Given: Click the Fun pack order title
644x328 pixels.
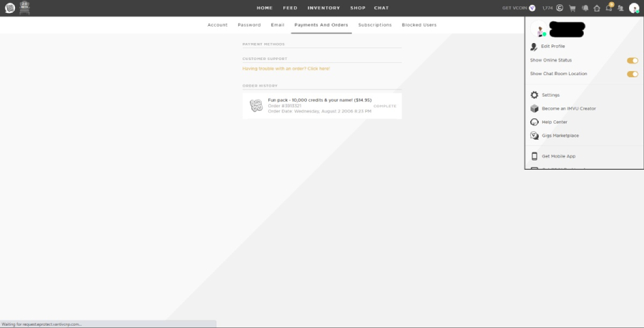Looking at the screenshot, I should 320,100.
